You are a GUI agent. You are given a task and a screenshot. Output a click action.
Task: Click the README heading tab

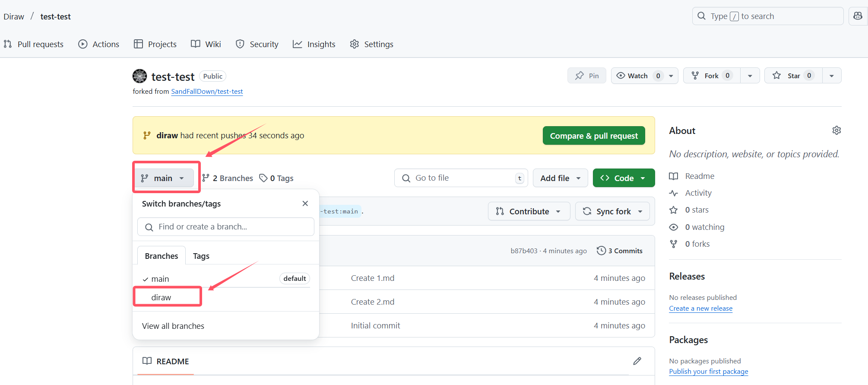tap(166, 361)
